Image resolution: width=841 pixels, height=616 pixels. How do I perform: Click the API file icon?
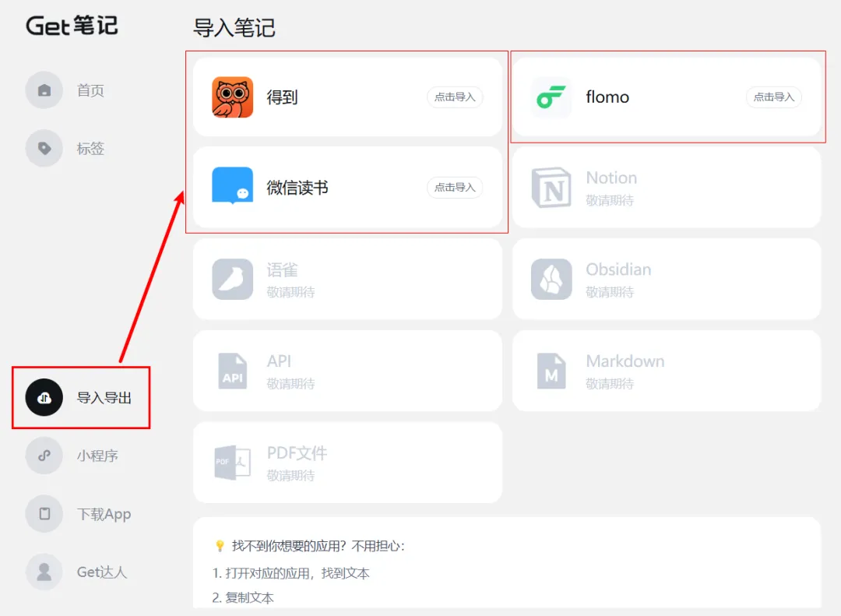[x=232, y=371]
